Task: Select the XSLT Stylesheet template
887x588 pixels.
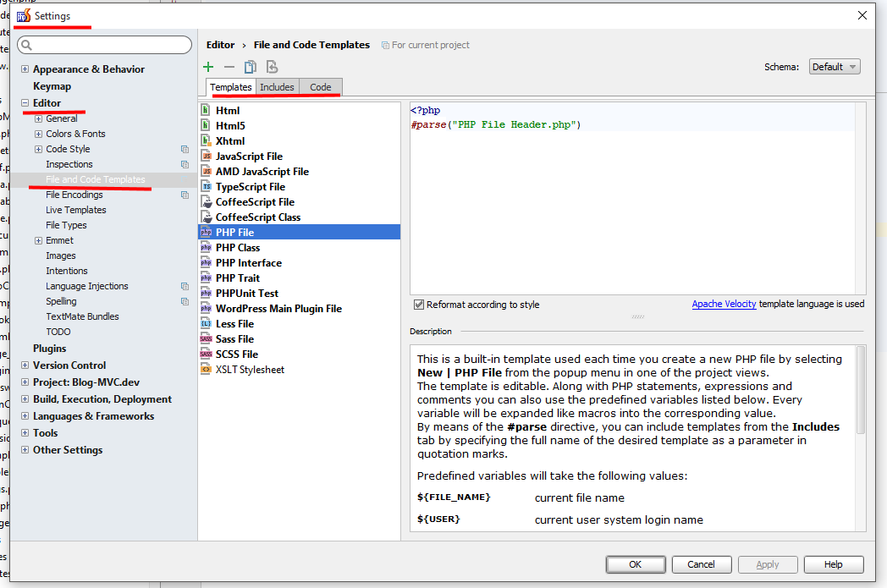Action: tap(250, 369)
